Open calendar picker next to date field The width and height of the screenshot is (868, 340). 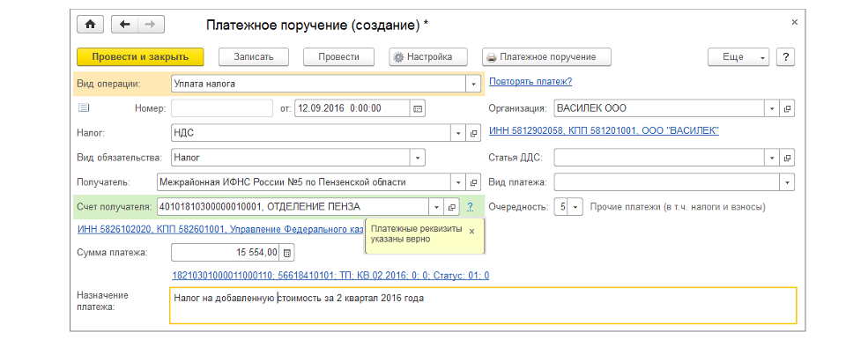(418, 108)
